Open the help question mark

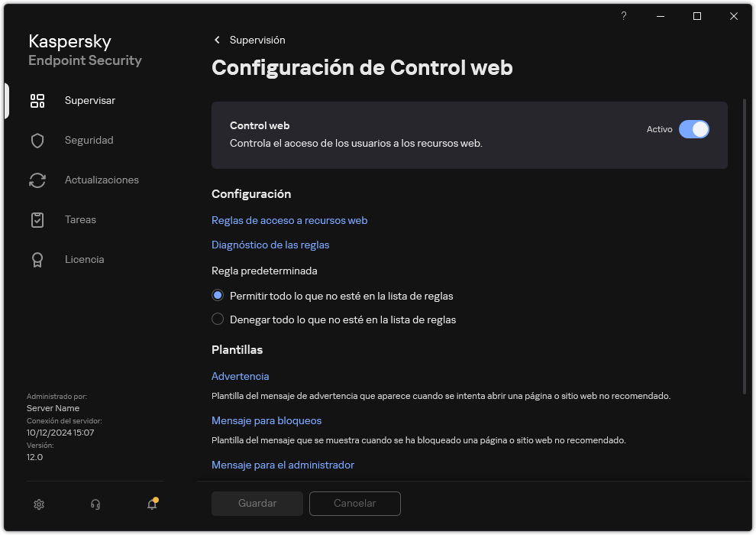click(623, 16)
